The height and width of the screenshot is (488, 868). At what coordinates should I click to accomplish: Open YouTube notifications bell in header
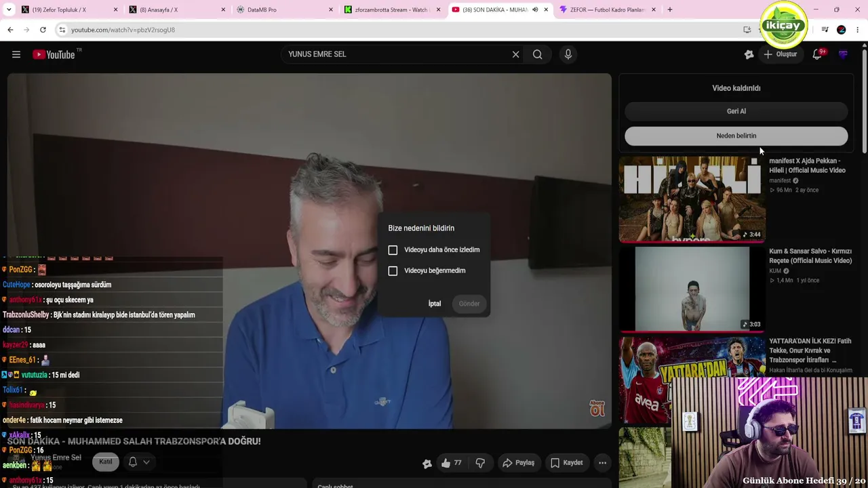(x=818, y=54)
